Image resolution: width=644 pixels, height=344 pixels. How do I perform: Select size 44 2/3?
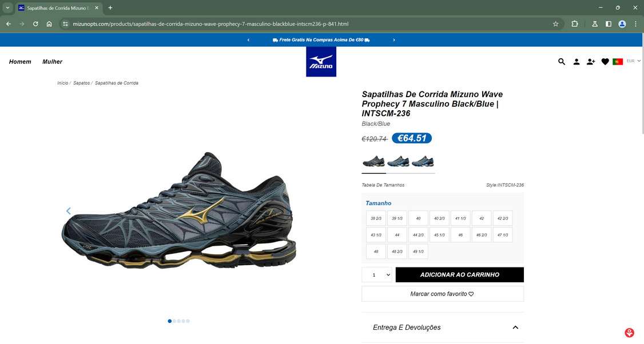pos(418,235)
